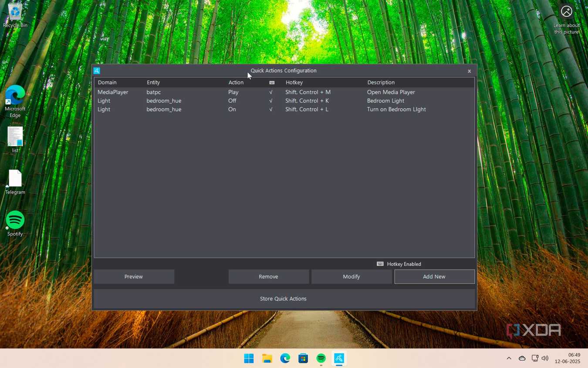Open the HASS.Agent icon in the taskbar
Viewport: 588px width, 368px height.
(x=339, y=358)
